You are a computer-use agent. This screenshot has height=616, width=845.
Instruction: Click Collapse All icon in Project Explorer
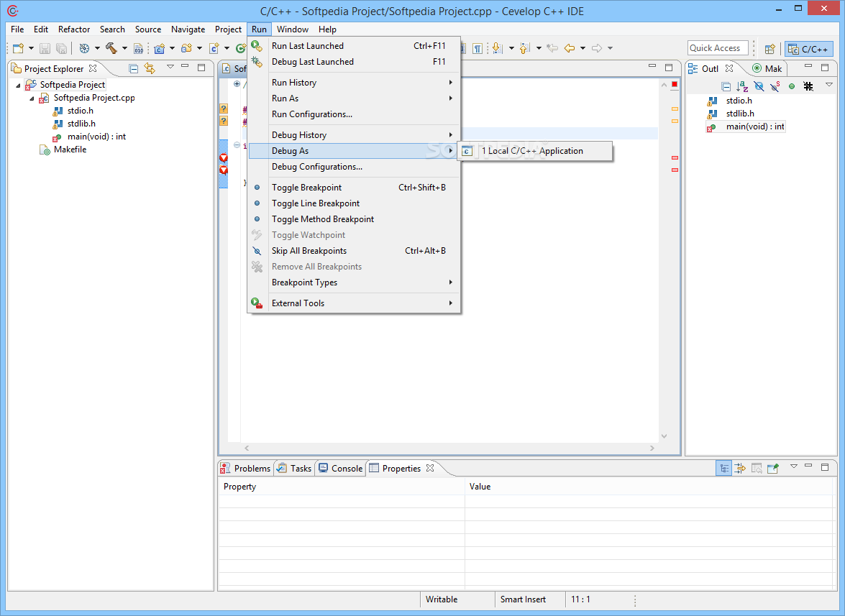pyautogui.click(x=133, y=68)
